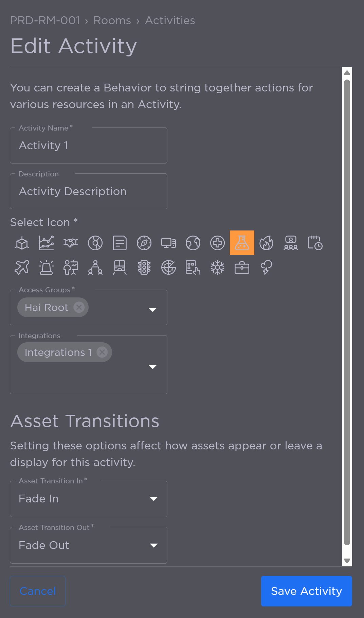Image resolution: width=364 pixels, height=618 pixels.
Task: Deselect the highlighted lab flask icon
Action: pos(242,243)
